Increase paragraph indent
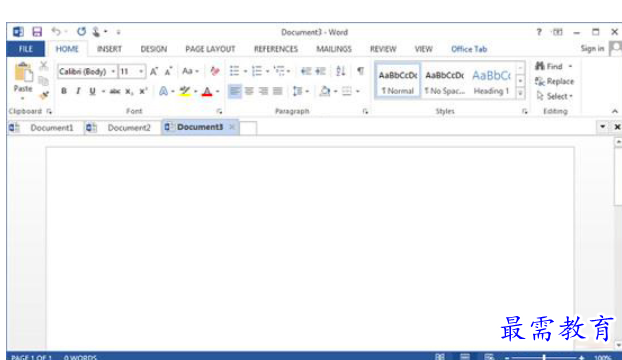The width and height of the screenshot is (622, 360). 320,71
